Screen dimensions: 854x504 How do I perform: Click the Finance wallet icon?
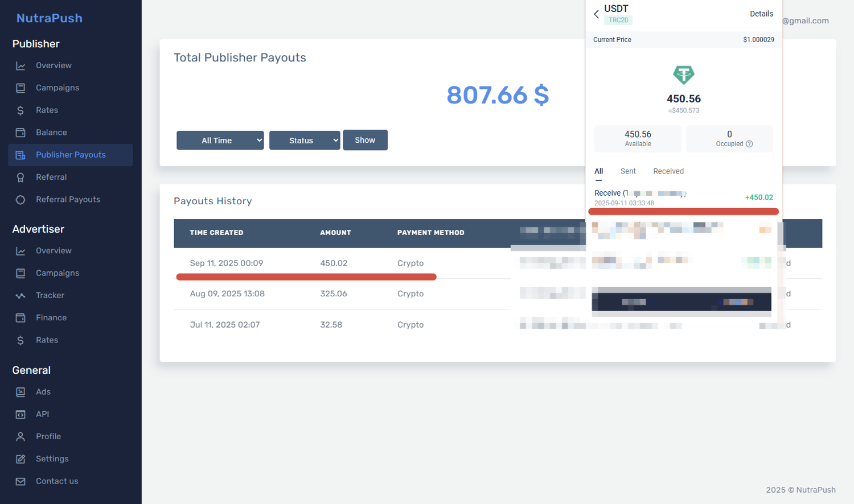(x=20, y=318)
